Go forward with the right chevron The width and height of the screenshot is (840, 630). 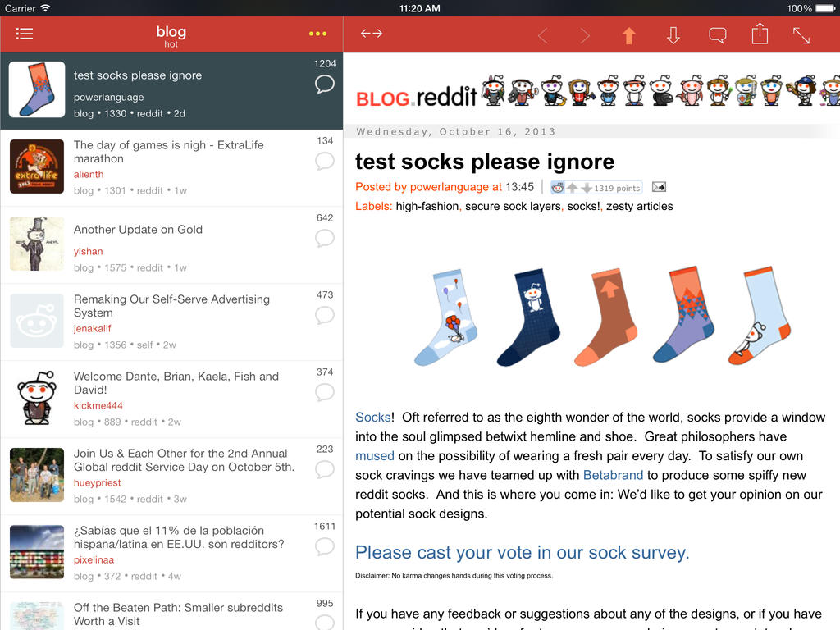point(585,35)
